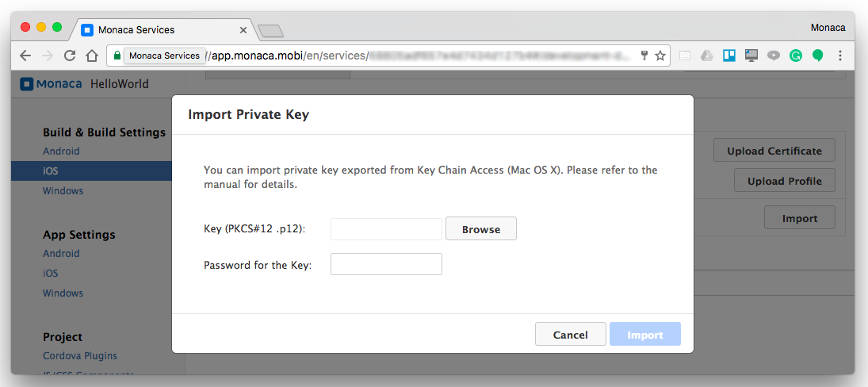Click the Monaca logo in header

[x=51, y=84]
